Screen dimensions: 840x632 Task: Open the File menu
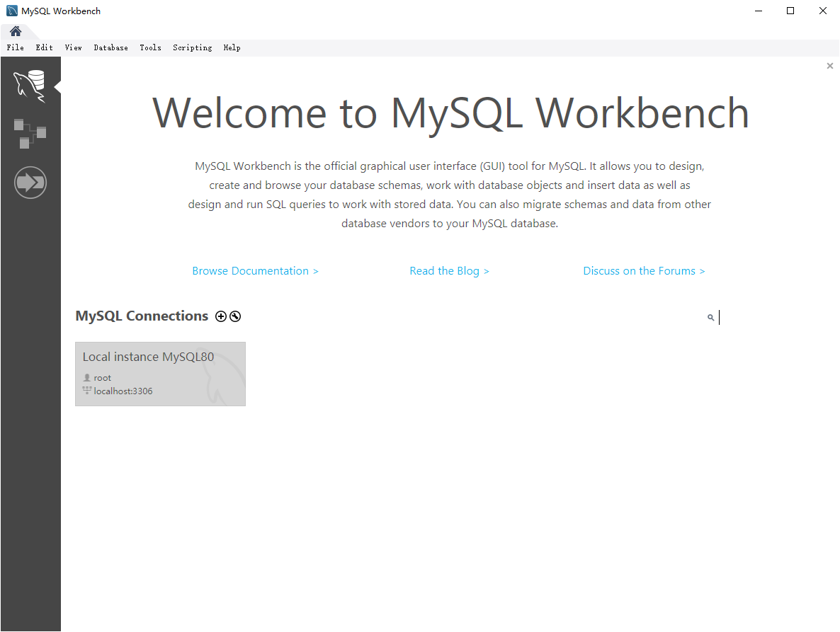[x=15, y=47]
